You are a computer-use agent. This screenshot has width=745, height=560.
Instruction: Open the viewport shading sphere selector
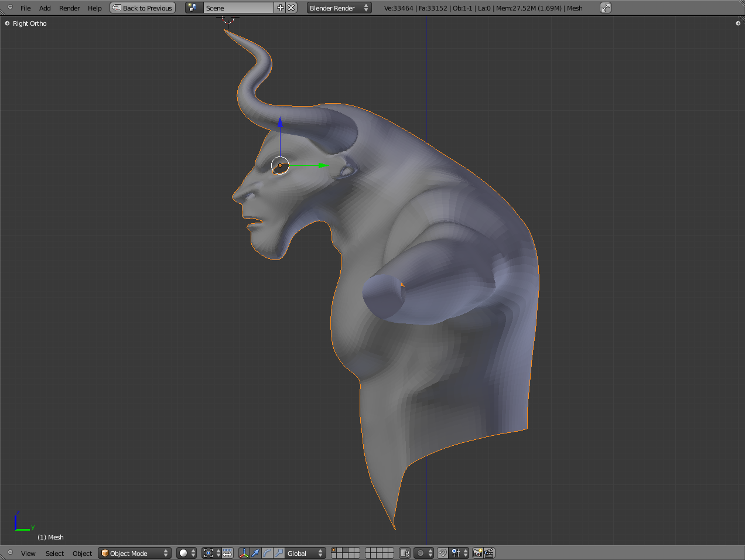pos(183,553)
